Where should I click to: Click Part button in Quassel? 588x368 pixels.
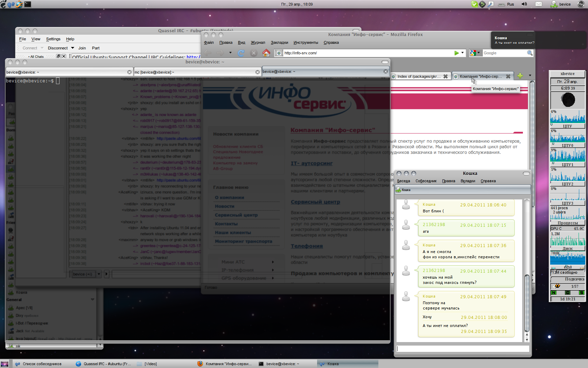(x=96, y=48)
